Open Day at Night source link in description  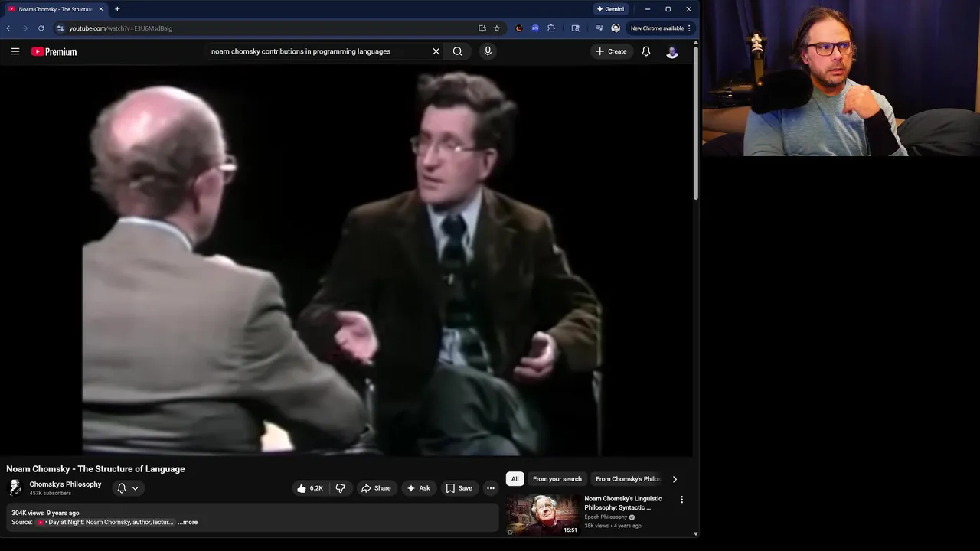(105, 522)
